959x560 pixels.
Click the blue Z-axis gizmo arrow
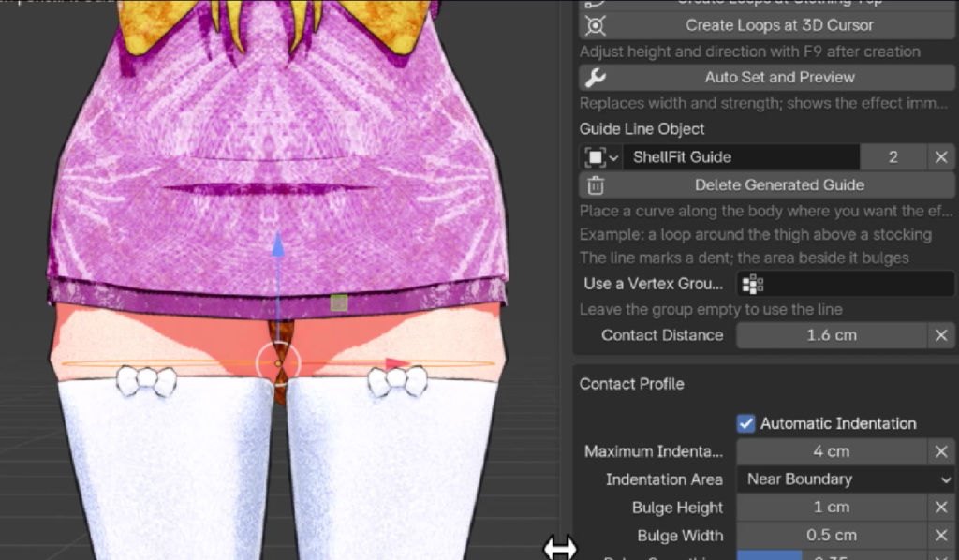point(277,244)
